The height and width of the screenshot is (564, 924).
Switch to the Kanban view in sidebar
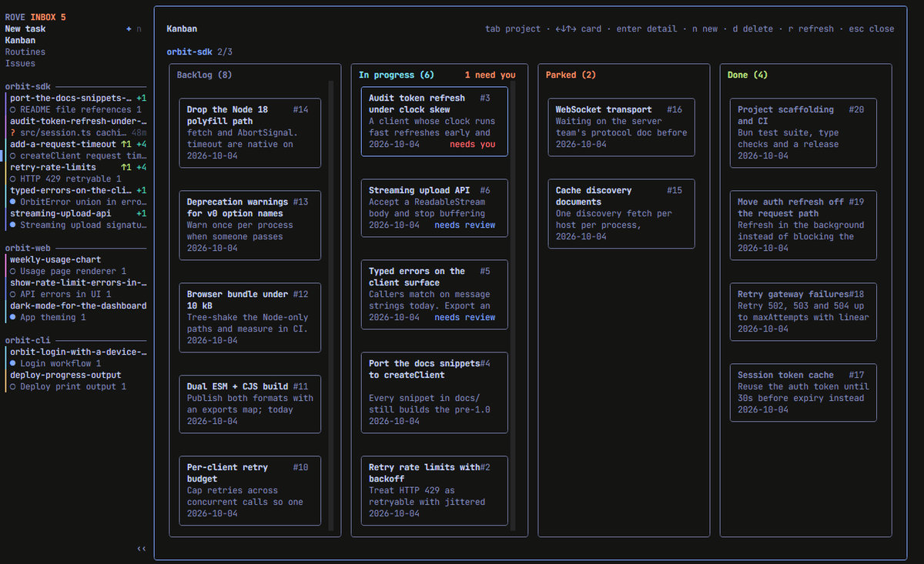[20, 40]
